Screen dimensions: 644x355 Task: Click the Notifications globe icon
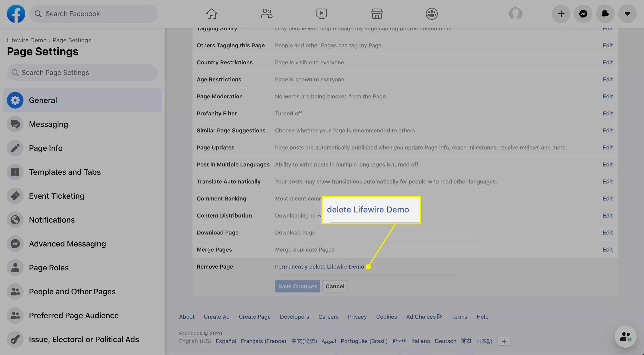pyautogui.click(x=15, y=220)
